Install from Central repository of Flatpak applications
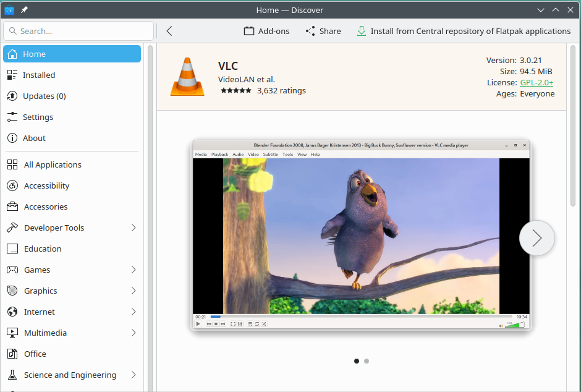The width and height of the screenshot is (581, 392). 464,31
